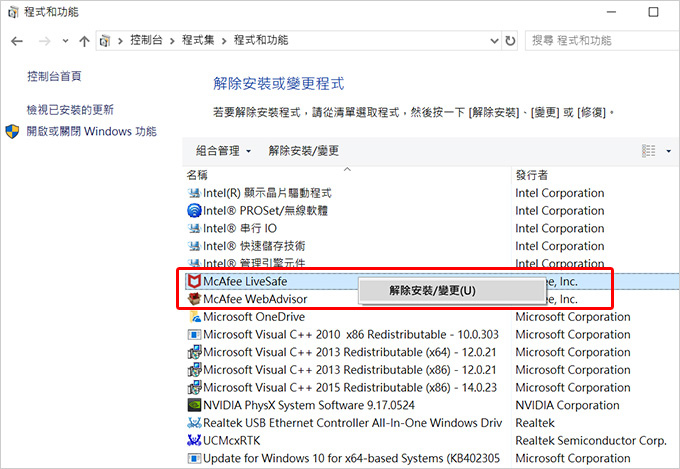This screenshot has width=680, height=469.
Task: Click the NVIDIA PhysX icon
Action: point(194,405)
